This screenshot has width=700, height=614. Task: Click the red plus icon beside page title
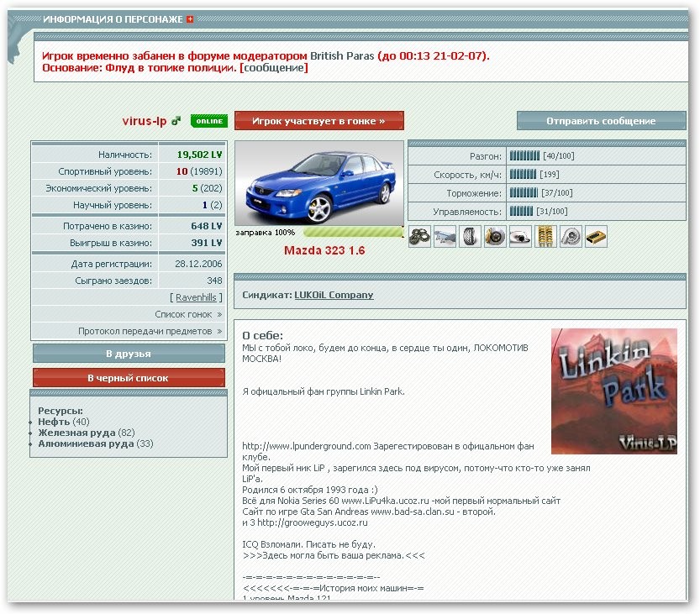(x=190, y=19)
